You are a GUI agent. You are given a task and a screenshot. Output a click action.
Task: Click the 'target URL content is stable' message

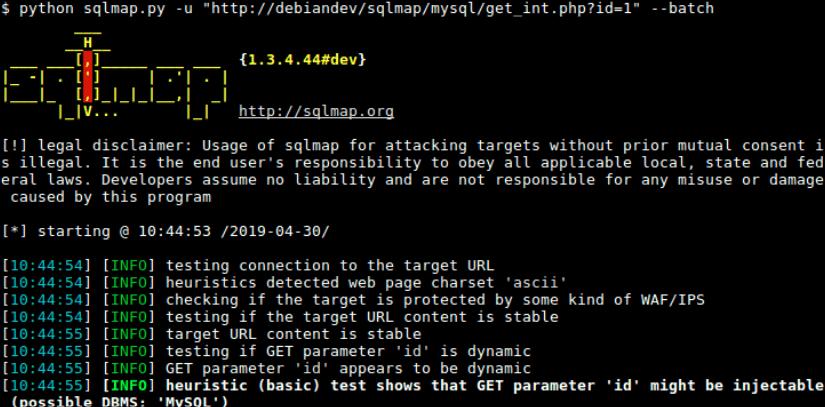(294, 334)
